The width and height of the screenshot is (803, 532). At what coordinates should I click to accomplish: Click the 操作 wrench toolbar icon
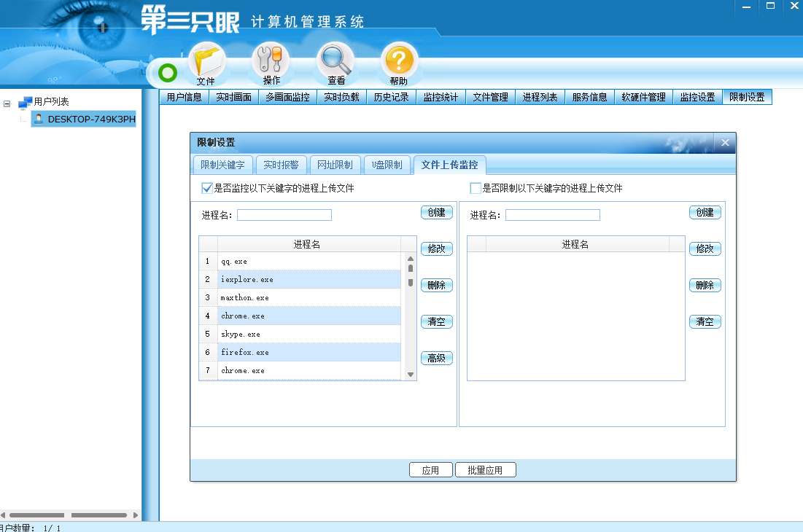pyautogui.click(x=270, y=62)
